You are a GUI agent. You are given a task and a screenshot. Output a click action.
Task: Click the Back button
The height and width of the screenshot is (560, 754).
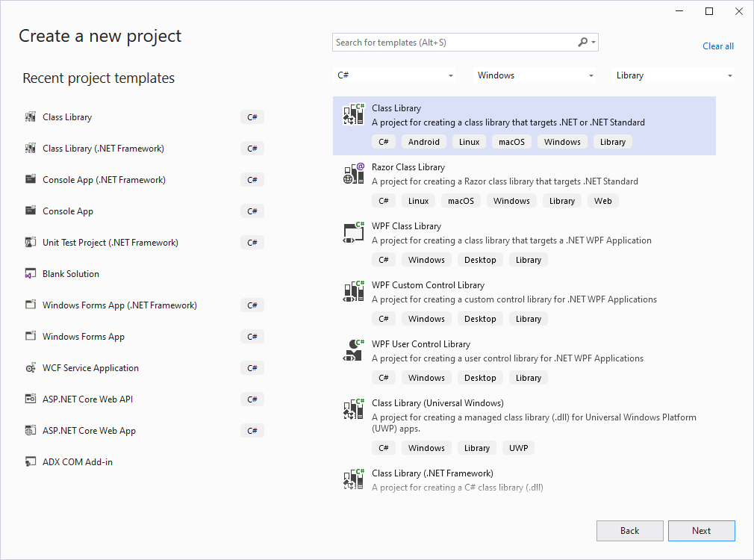tap(629, 531)
